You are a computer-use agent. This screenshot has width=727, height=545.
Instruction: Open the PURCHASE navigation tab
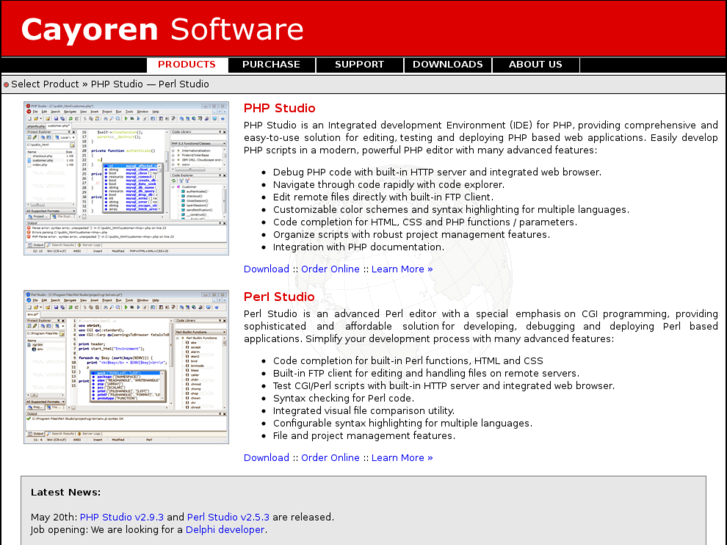271,65
